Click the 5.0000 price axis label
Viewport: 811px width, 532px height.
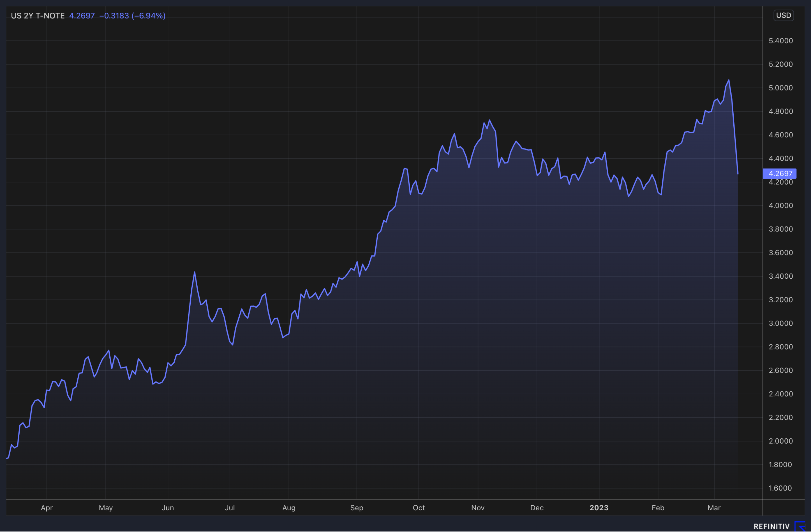tap(781, 88)
